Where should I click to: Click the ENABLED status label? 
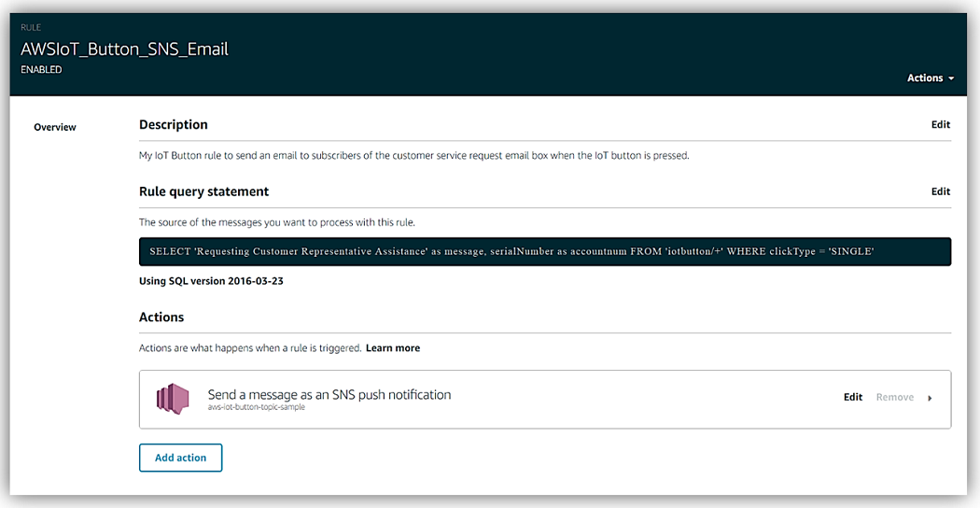pyautogui.click(x=41, y=70)
